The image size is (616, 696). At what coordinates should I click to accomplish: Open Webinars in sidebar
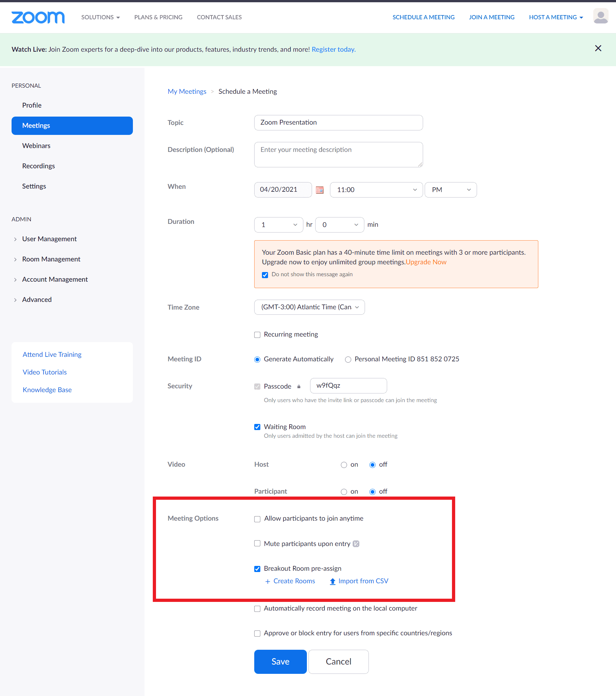coord(36,146)
